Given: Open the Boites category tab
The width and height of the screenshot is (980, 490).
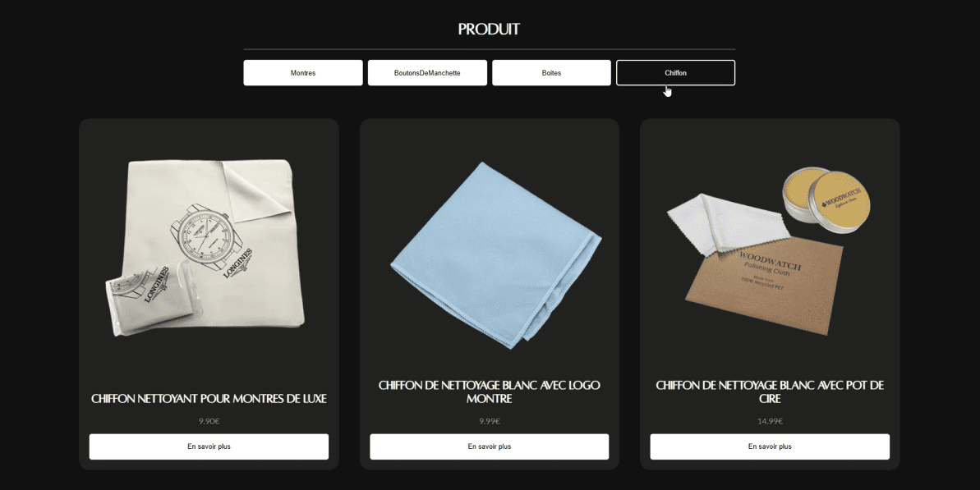Looking at the screenshot, I should pyautogui.click(x=551, y=73).
